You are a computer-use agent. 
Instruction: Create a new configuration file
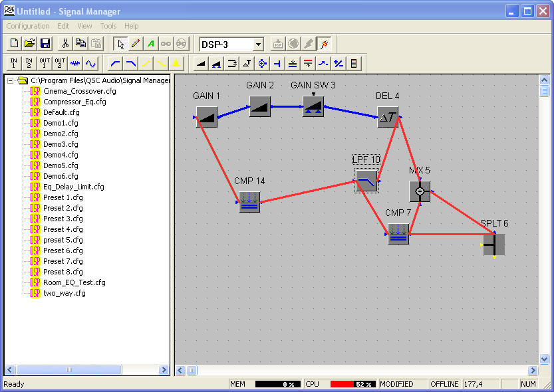[x=14, y=43]
